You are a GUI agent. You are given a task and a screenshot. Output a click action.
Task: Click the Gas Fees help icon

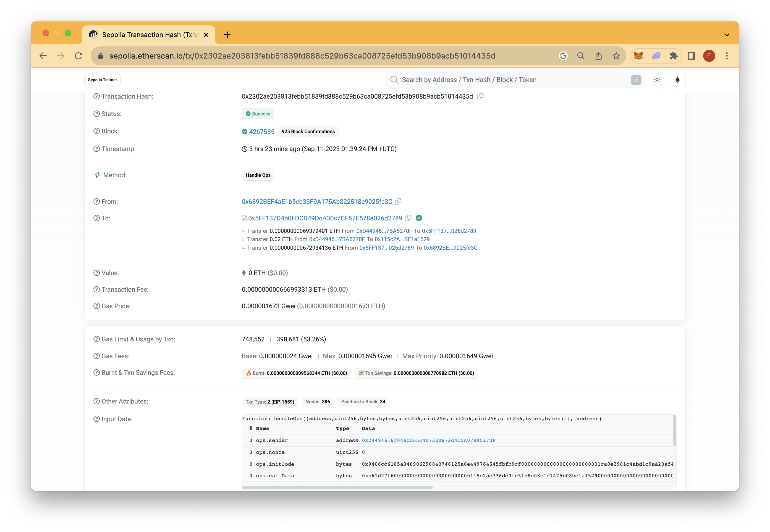96,356
